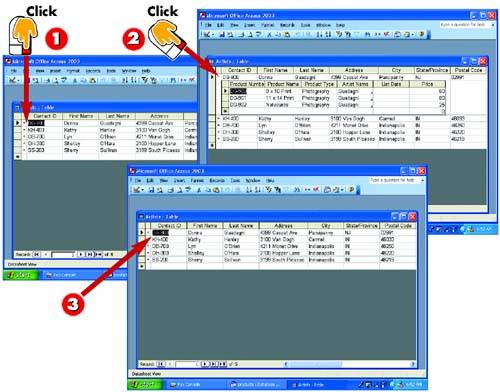Open the Database Window icon in the front window
500x392 pixels.
pyautogui.click(x=327, y=190)
